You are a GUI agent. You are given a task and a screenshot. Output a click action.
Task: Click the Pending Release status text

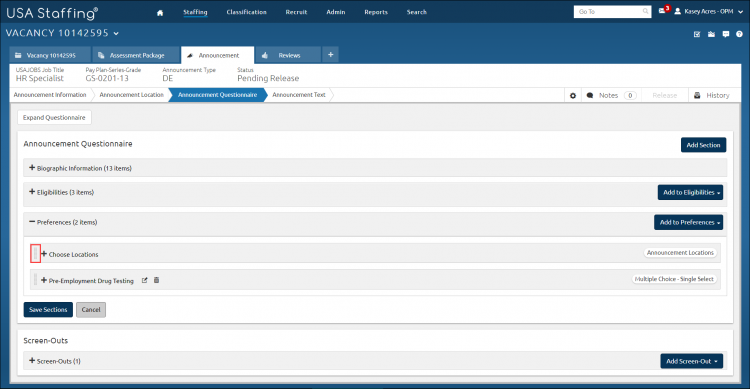pyautogui.click(x=268, y=78)
